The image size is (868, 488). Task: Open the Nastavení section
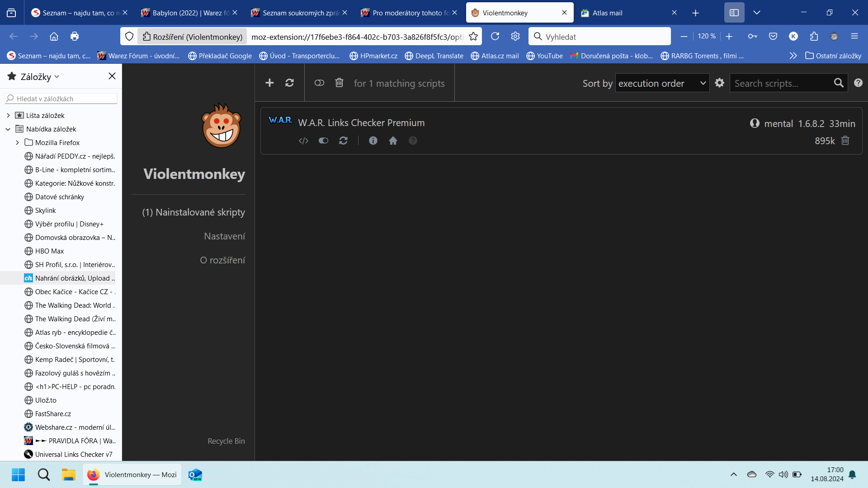(224, 236)
